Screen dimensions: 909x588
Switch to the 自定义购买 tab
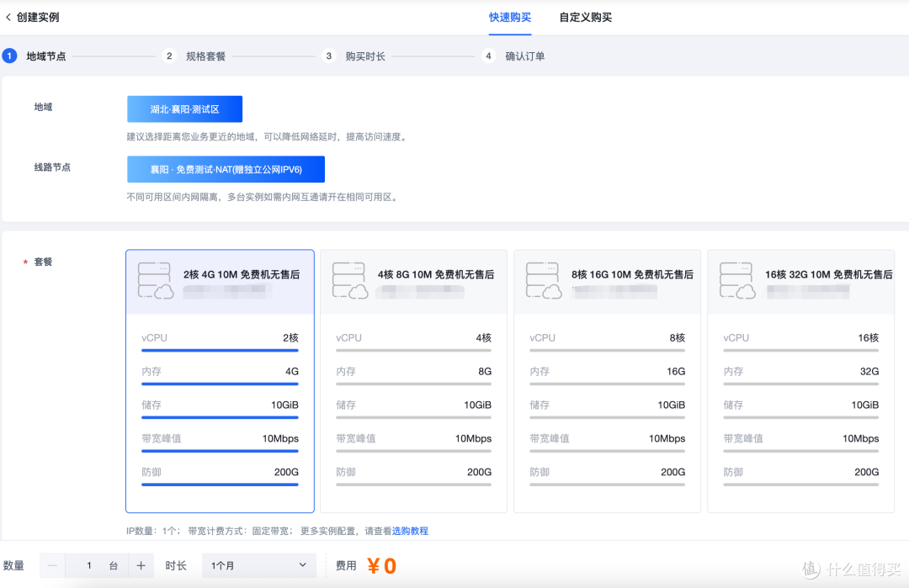586,18
